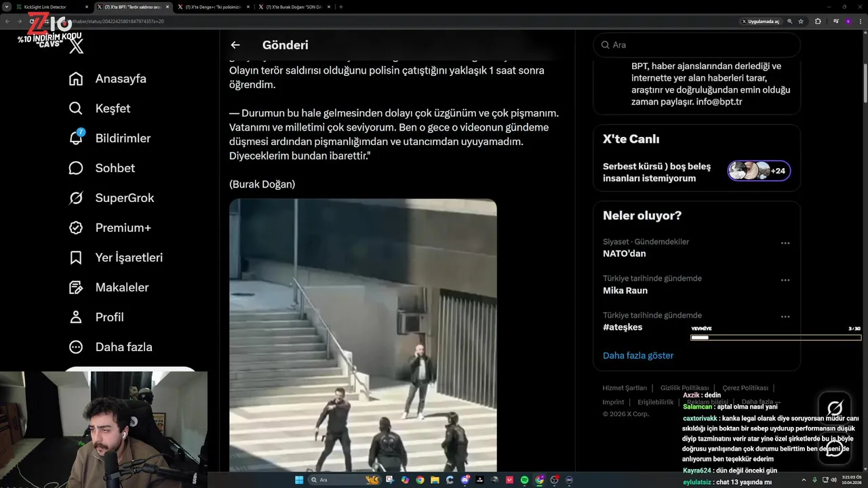Open SuperGrok icon in sidebar
Viewport: 868px width, 488px height.
[x=76, y=198]
